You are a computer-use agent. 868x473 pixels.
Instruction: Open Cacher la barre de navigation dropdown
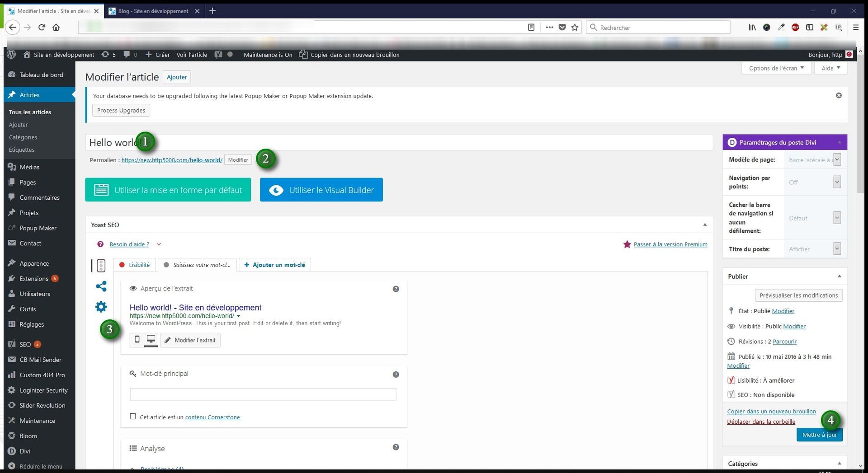pyautogui.click(x=815, y=218)
